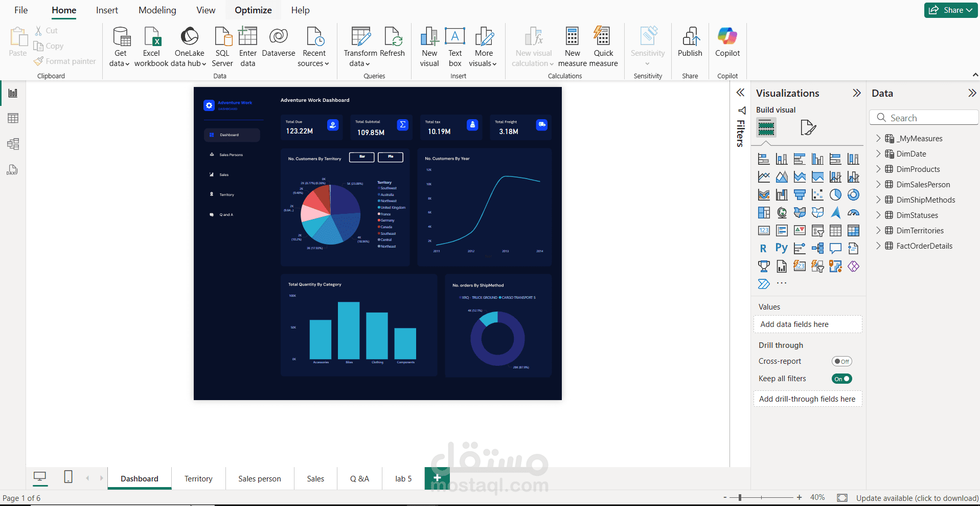980x506 pixels.
Task: Expand the DimTerritories table
Action: (x=878, y=231)
